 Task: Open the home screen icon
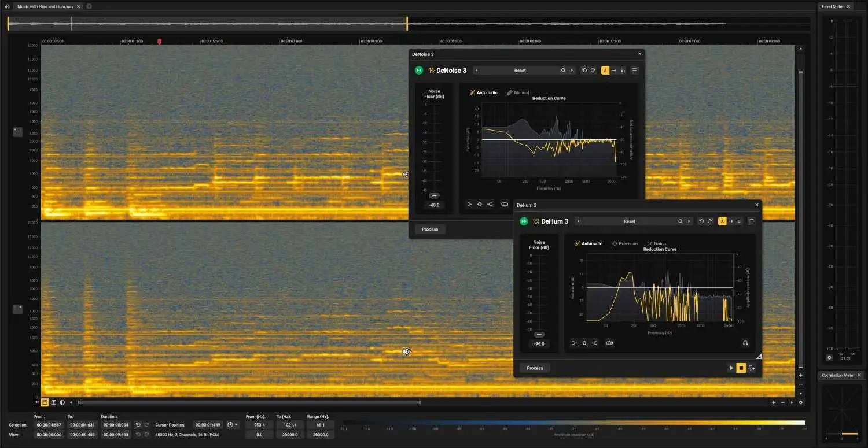(x=7, y=6)
